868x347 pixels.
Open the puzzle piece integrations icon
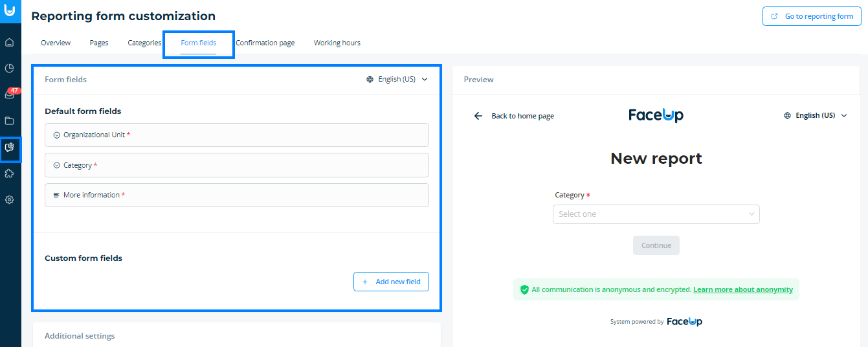click(10, 173)
